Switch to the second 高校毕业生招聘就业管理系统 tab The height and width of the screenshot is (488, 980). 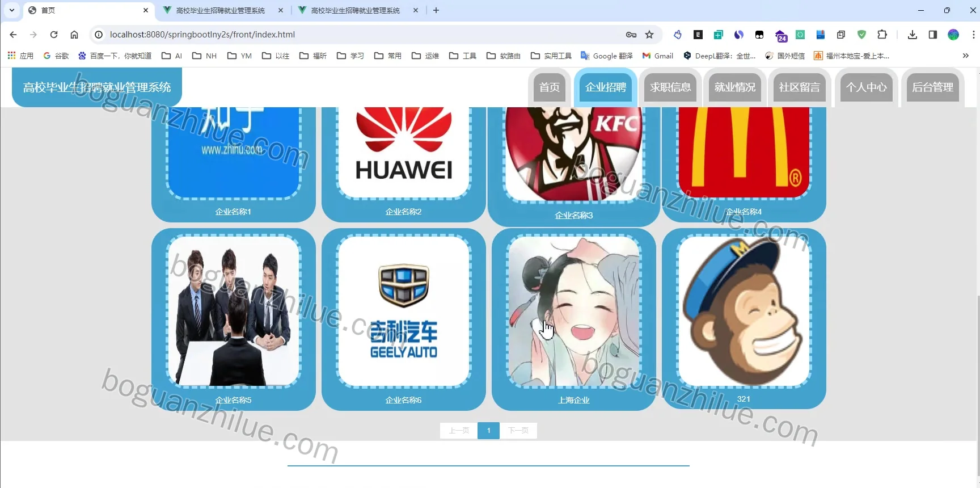[357, 10]
